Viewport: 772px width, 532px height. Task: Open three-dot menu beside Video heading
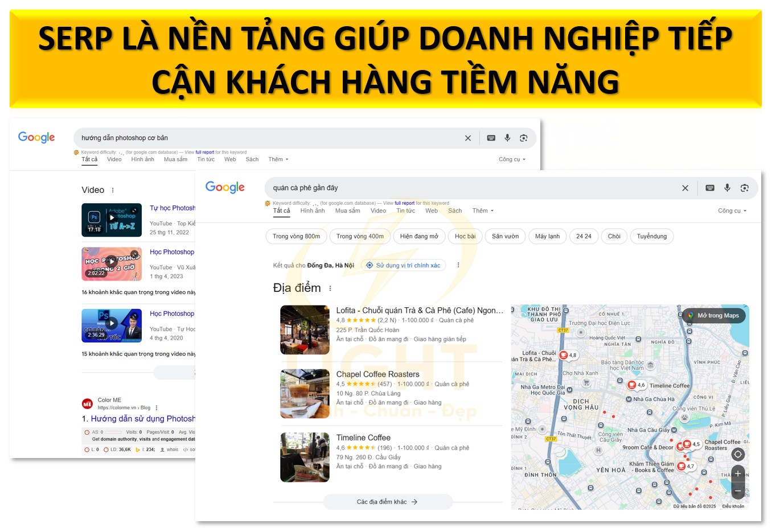pyautogui.click(x=113, y=190)
